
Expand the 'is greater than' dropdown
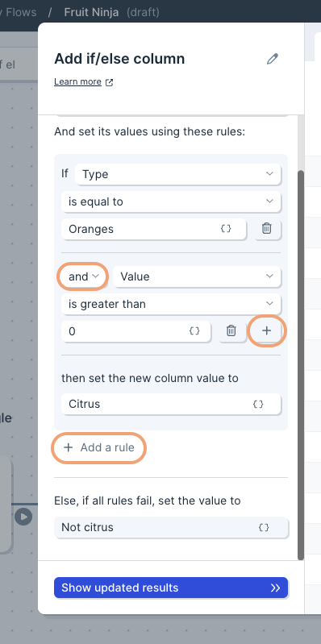[171, 304]
